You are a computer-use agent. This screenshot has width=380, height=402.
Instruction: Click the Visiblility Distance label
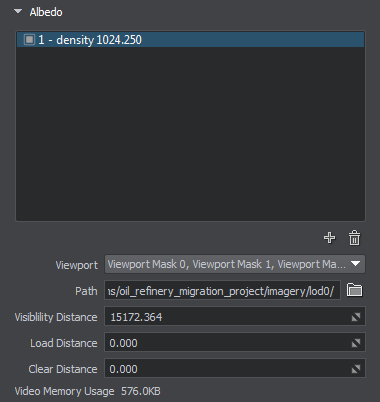[x=56, y=317]
